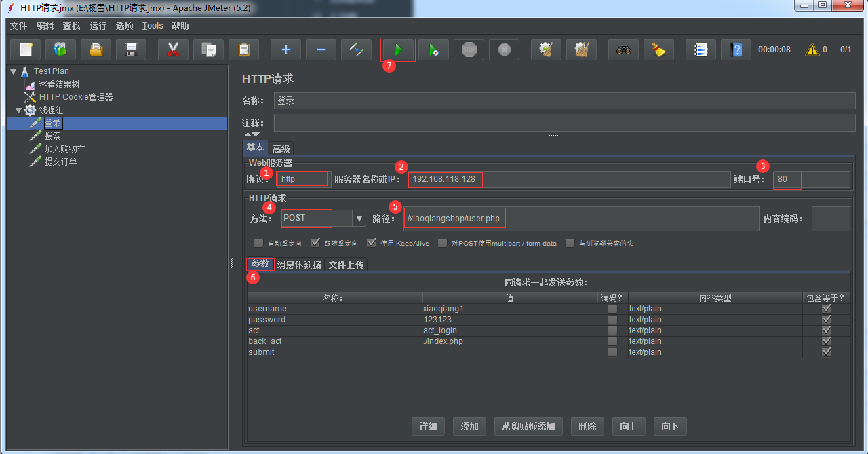
Task: Select the 搜索 sampler in the tree
Action: [x=52, y=136]
